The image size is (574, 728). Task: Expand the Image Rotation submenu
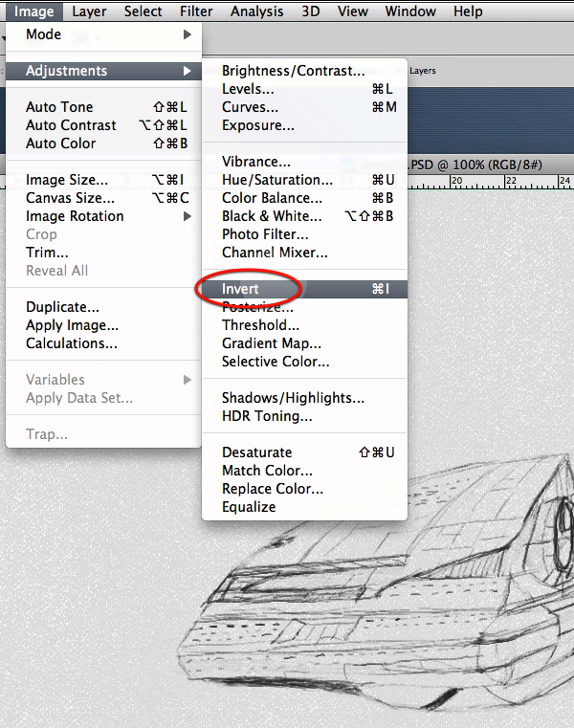(x=75, y=216)
